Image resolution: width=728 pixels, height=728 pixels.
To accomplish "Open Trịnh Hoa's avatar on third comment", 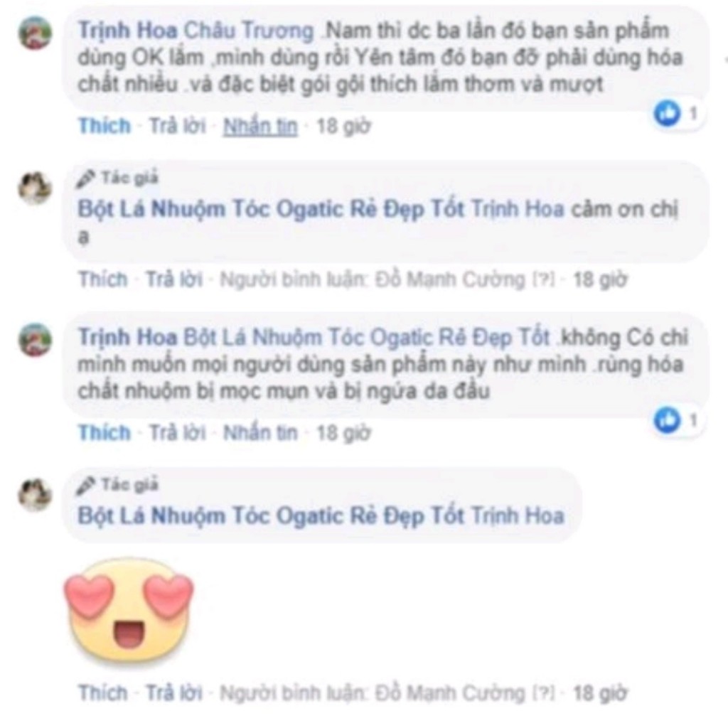I will (x=35, y=339).
